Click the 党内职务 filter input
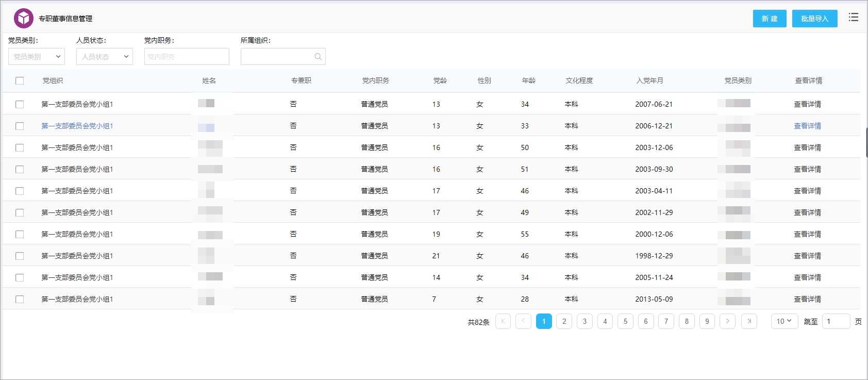868x380 pixels. point(187,57)
